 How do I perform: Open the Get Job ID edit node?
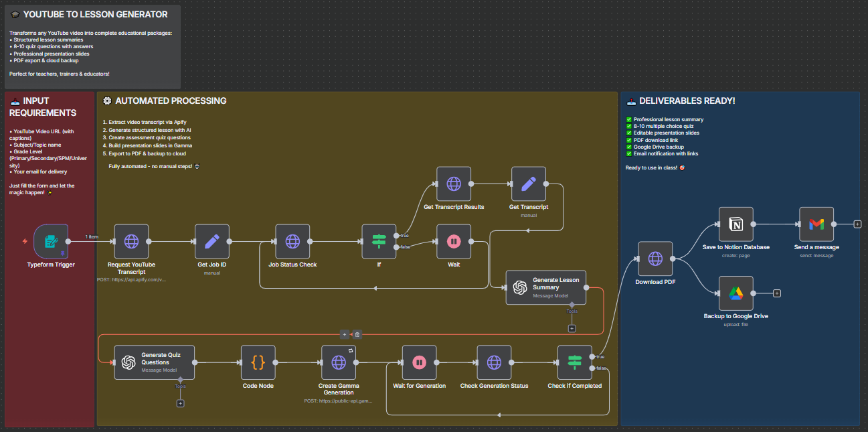coord(212,241)
